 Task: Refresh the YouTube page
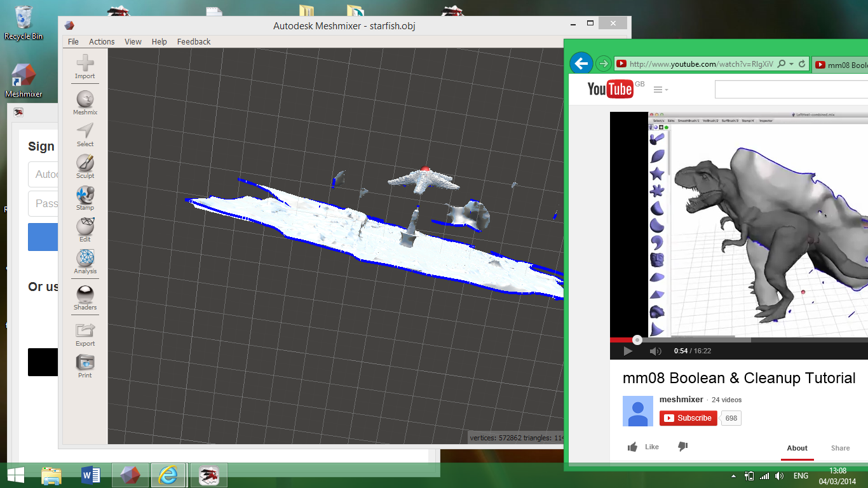[802, 64]
